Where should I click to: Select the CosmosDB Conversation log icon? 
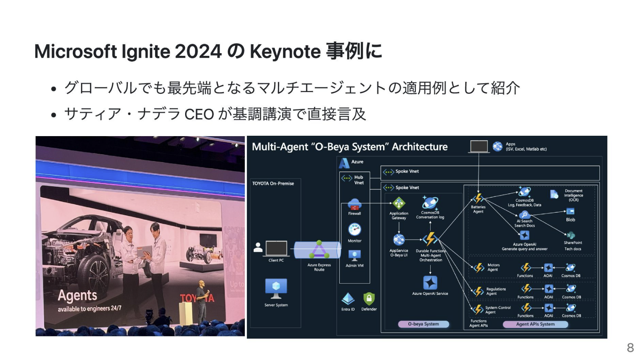tap(430, 203)
